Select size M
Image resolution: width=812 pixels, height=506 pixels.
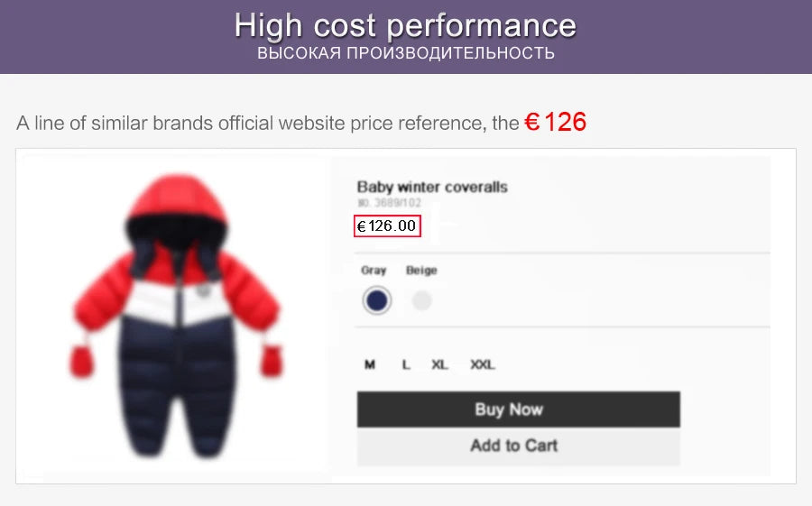click(370, 364)
